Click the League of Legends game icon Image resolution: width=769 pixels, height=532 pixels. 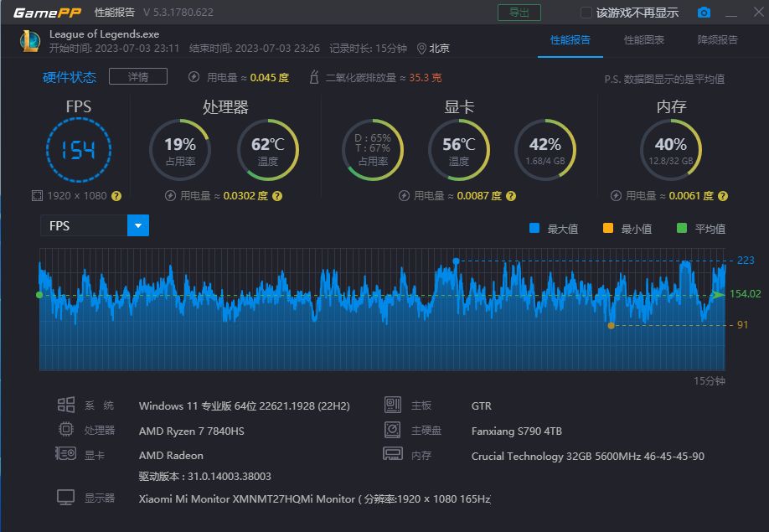pos(28,41)
